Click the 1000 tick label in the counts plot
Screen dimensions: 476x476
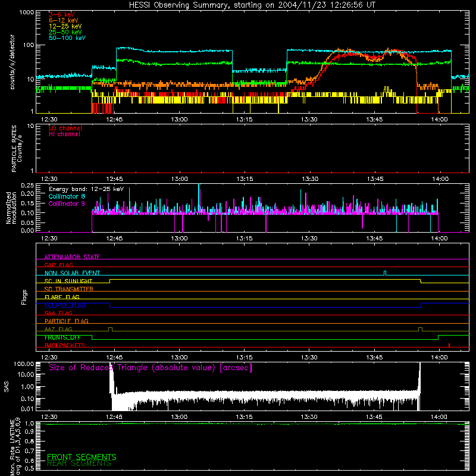coord(27,12)
